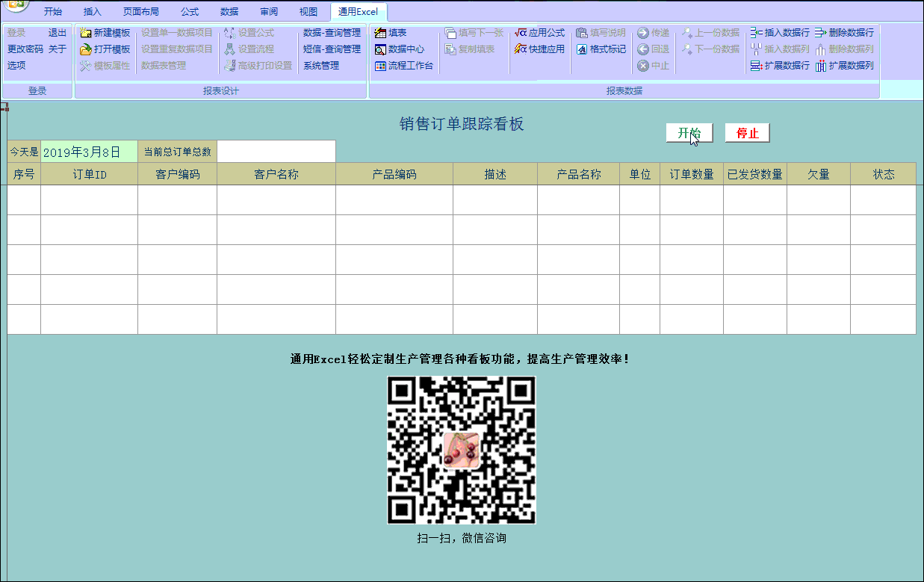Click the 产品编码 column header
The height and width of the screenshot is (582, 924).
click(394, 174)
